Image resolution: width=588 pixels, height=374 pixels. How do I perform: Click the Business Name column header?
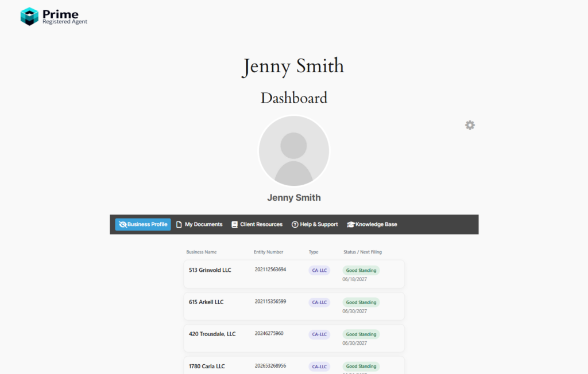tap(202, 252)
